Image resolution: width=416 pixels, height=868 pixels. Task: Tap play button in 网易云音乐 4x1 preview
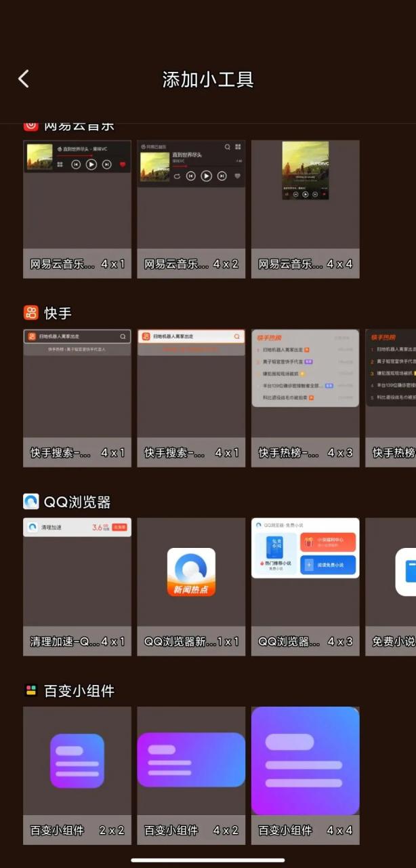(91, 164)
